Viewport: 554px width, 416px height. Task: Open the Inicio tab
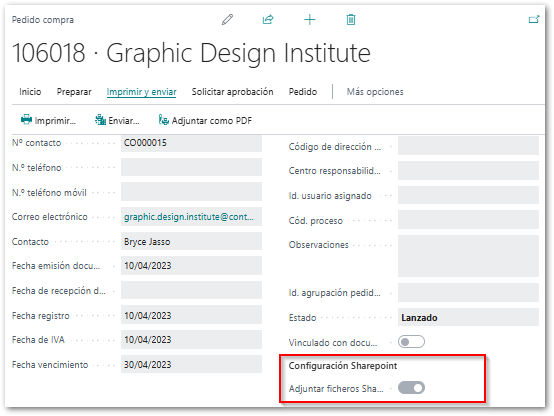pyautogui.click(x=30, y=92)
